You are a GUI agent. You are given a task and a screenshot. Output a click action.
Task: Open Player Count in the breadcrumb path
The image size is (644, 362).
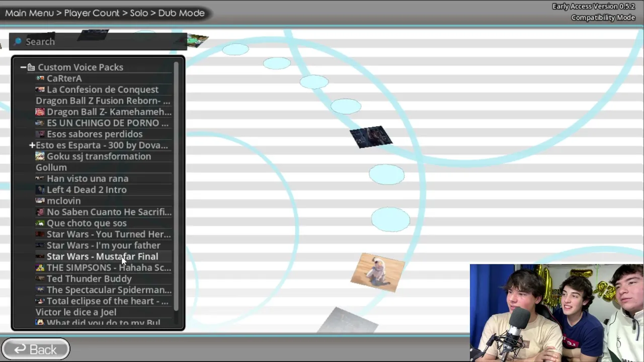tap(92, 13)
